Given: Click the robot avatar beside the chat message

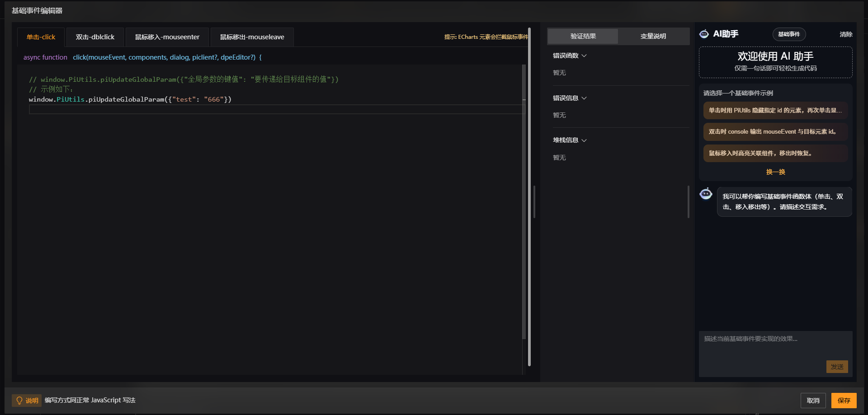Looking at the screenshot, I should point(706,194).
